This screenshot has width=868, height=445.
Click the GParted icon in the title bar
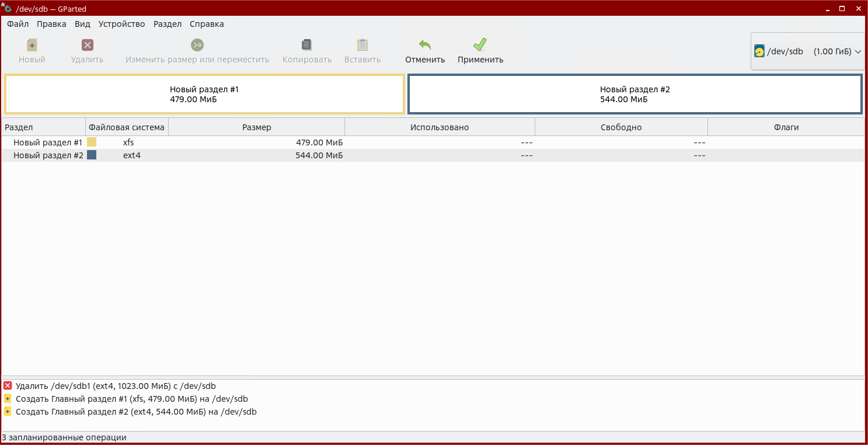coord(6,8)
